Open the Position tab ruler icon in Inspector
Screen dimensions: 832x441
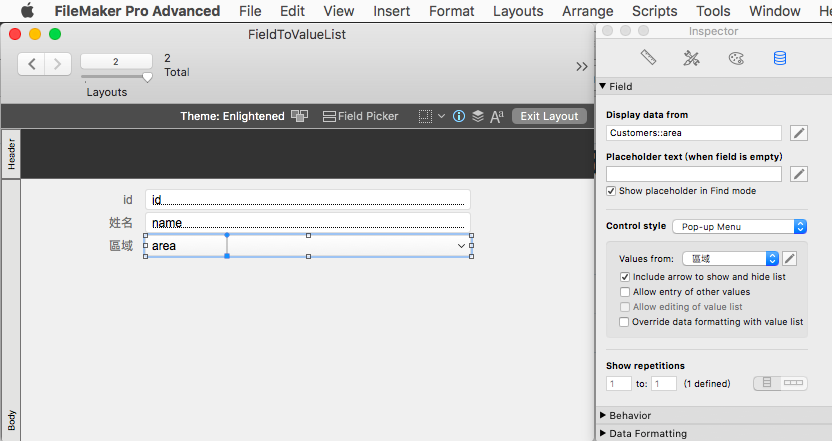[x=648, y=57]
